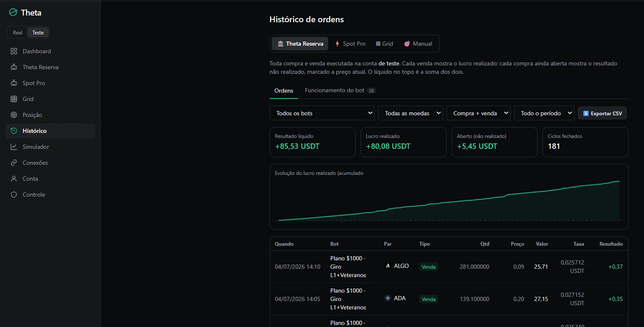Select the Funcionamento do bot tab
644x327 pixels.
tap(340, 91)
